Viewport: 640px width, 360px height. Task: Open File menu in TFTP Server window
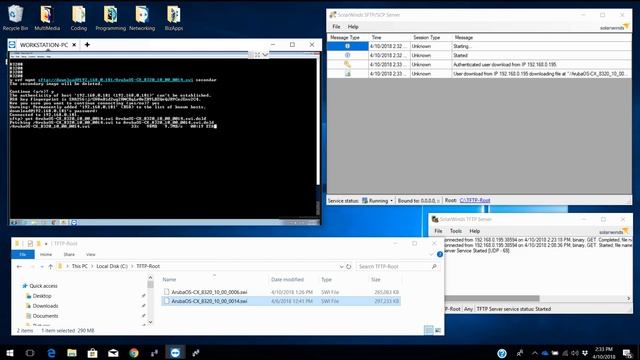click(438, 231)
